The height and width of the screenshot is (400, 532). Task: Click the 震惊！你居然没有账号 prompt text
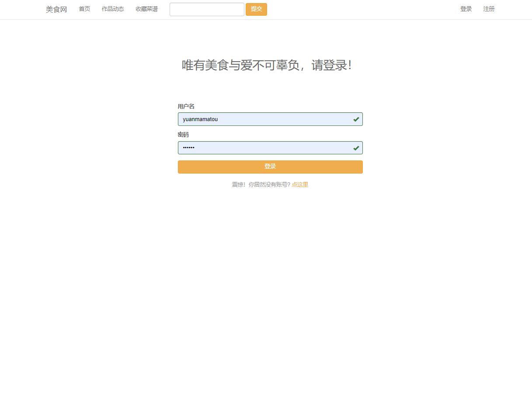click(x=261, y=184)
